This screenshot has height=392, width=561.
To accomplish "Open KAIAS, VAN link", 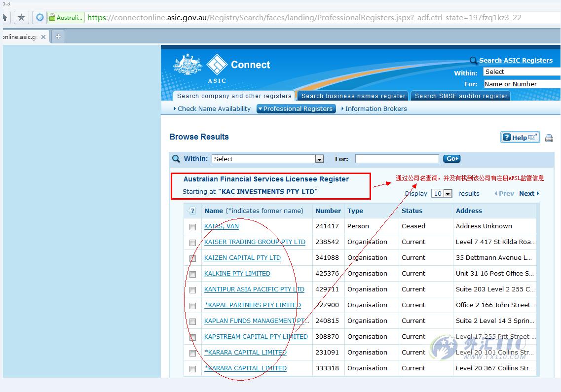I will [x=222, y=226].
